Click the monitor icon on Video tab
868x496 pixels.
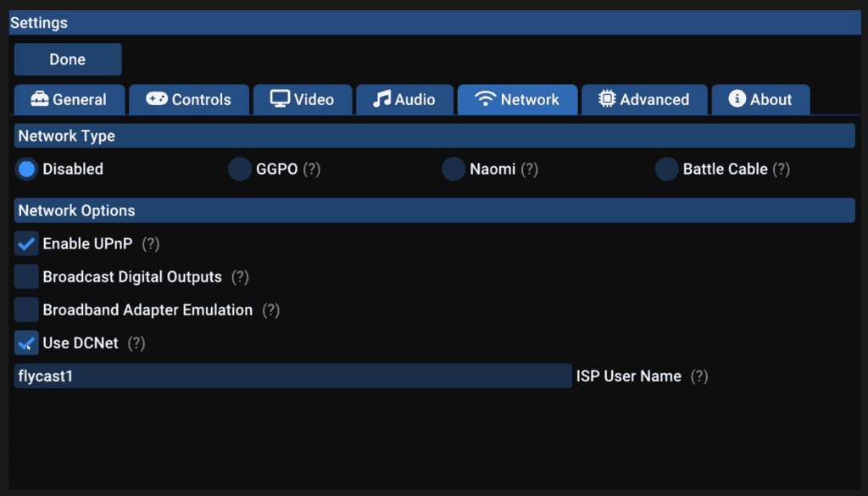(280, 99)
